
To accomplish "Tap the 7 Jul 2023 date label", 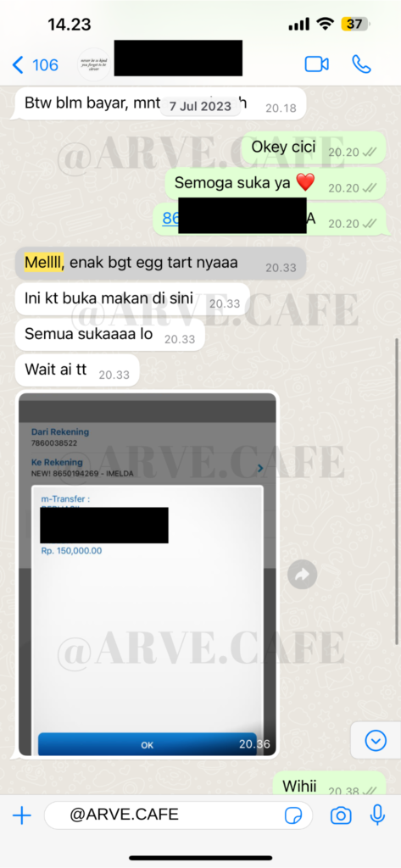I will [x=200, y=106].
